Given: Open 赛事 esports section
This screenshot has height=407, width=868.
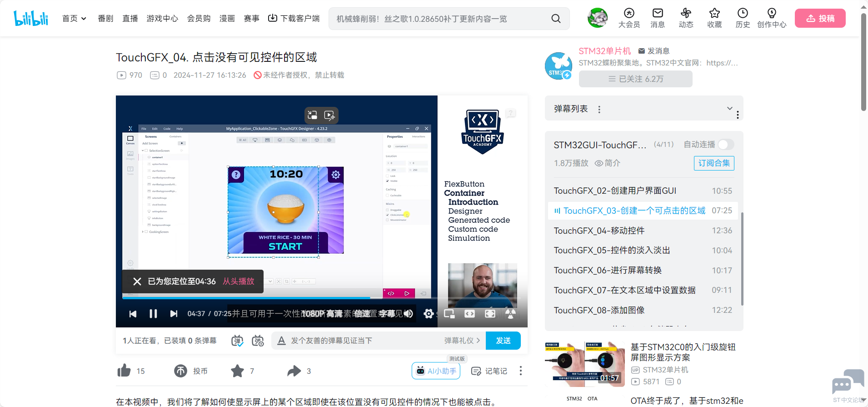Looking at the screenshot, I should click(x=251, y=19).
